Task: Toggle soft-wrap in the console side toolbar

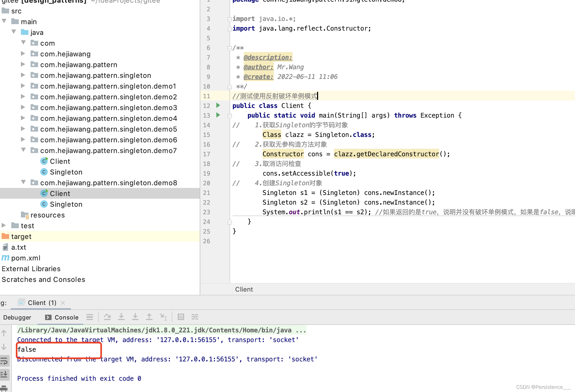Action: [x=5, y=361]
